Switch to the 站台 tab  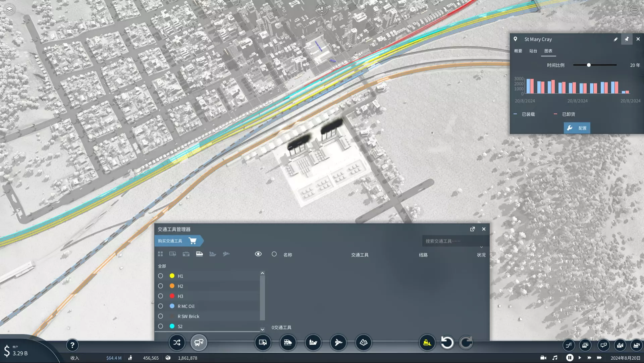tap(533, 51)
